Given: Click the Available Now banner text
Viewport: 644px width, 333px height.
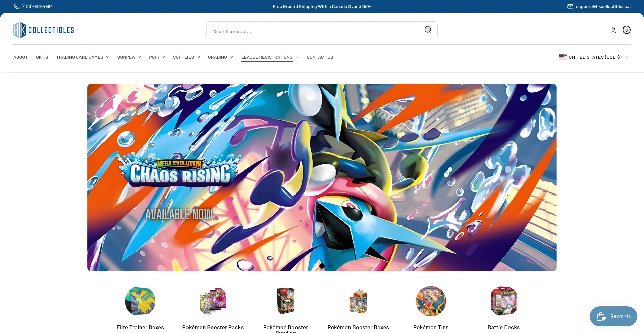Looking at the screenshot, I should pos(179,214).
